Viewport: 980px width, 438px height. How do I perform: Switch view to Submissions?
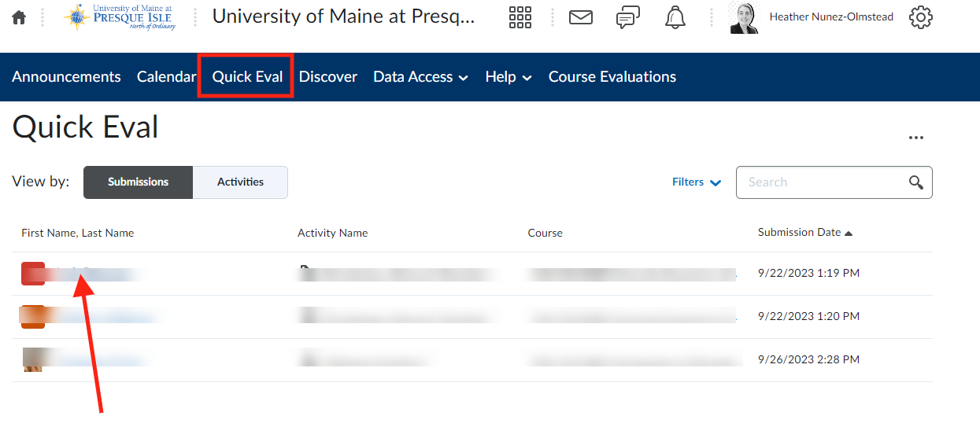139,182
